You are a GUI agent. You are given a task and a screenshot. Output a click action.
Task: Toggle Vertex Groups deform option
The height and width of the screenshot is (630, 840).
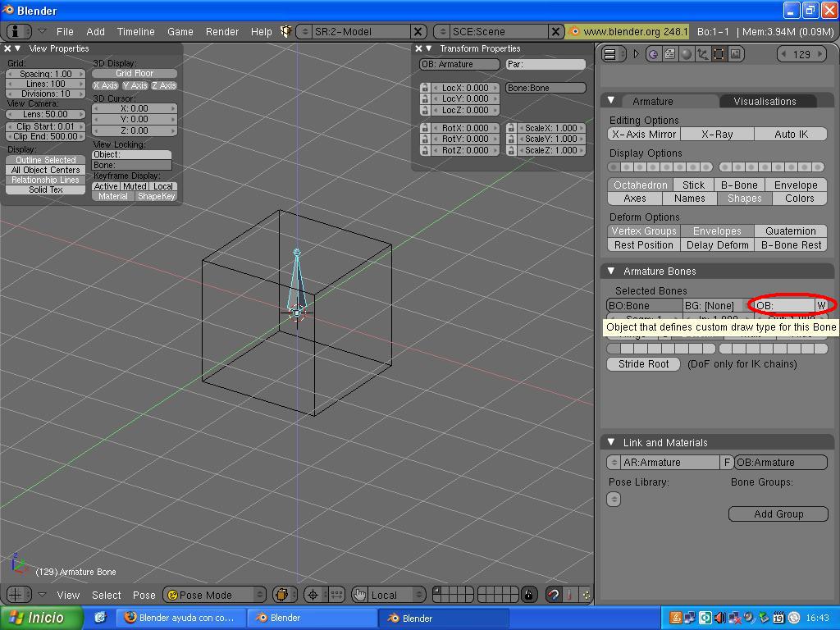point(644,231)
